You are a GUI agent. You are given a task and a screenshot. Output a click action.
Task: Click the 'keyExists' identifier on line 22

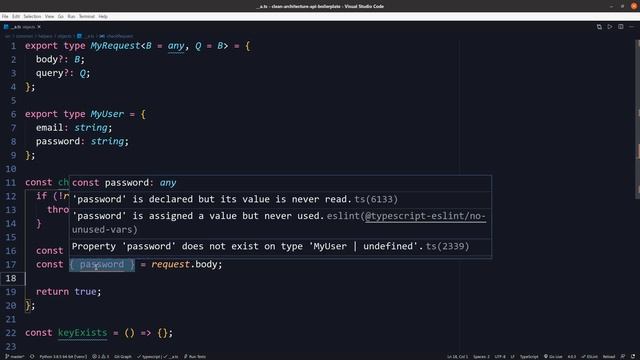pyautogui.click(x=82, y=333)
